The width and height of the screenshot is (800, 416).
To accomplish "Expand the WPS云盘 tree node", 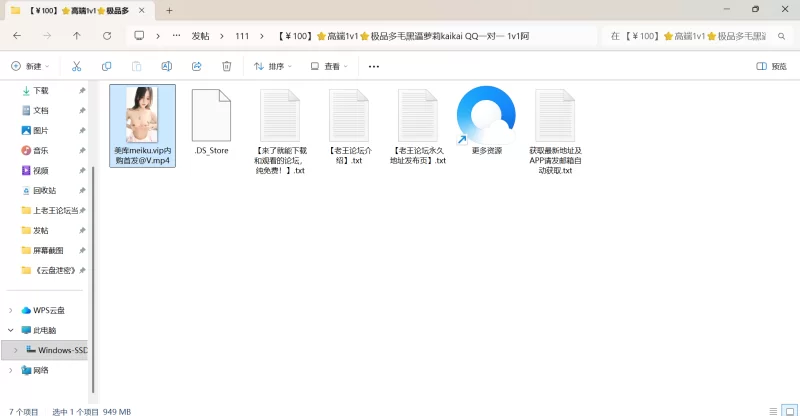I will [x=11, y=310].
